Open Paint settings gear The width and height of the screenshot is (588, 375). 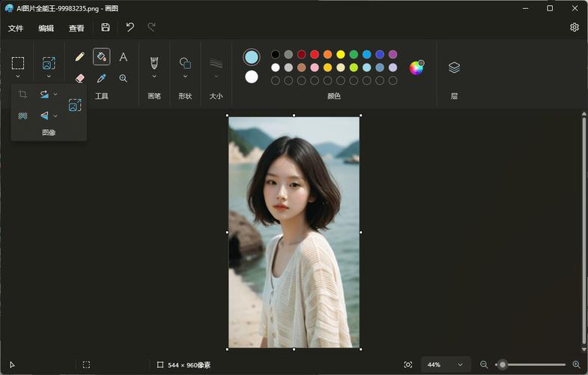pyautogui.click(x=574, y=27)
